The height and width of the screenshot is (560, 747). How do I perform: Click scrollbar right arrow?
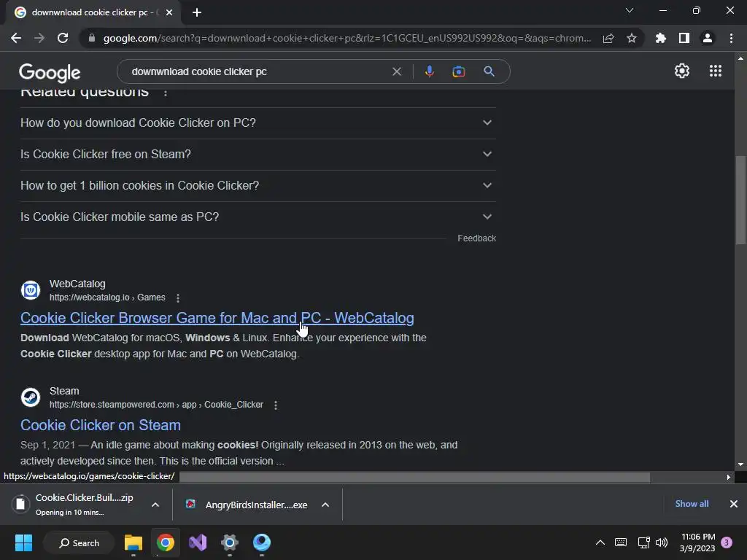click(728, 477)
